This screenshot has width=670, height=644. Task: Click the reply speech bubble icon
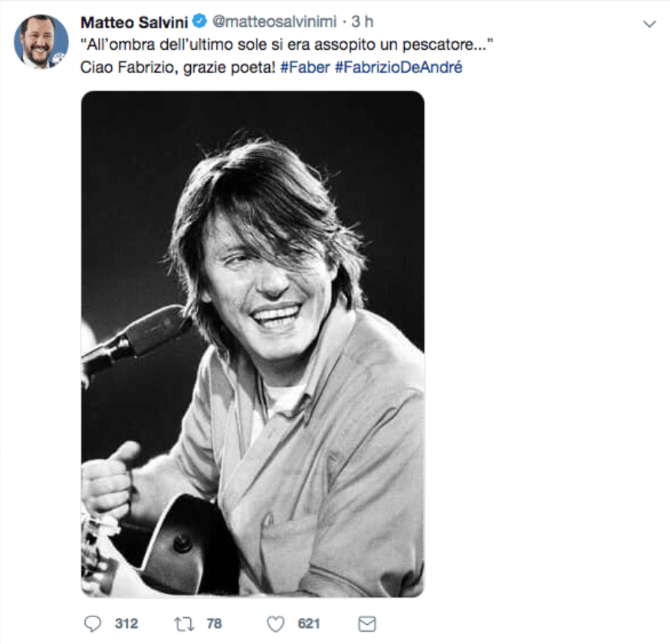click(x=92, y=623)
